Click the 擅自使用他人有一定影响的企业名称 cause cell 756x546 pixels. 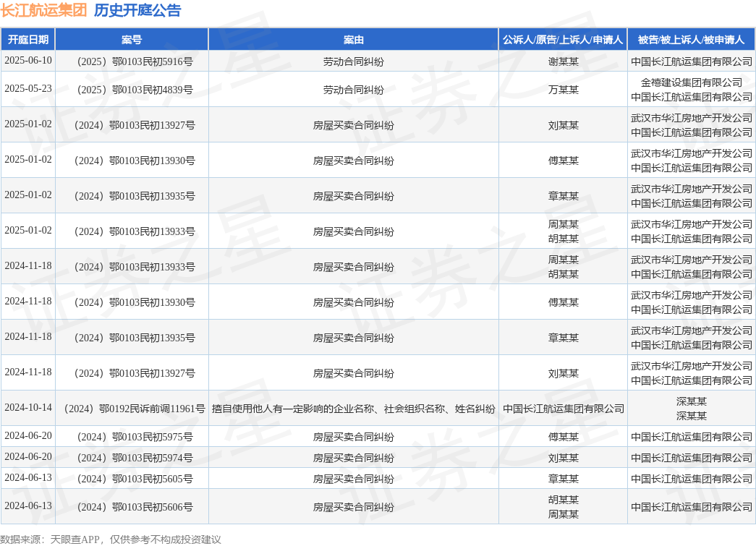click(354, 409)
